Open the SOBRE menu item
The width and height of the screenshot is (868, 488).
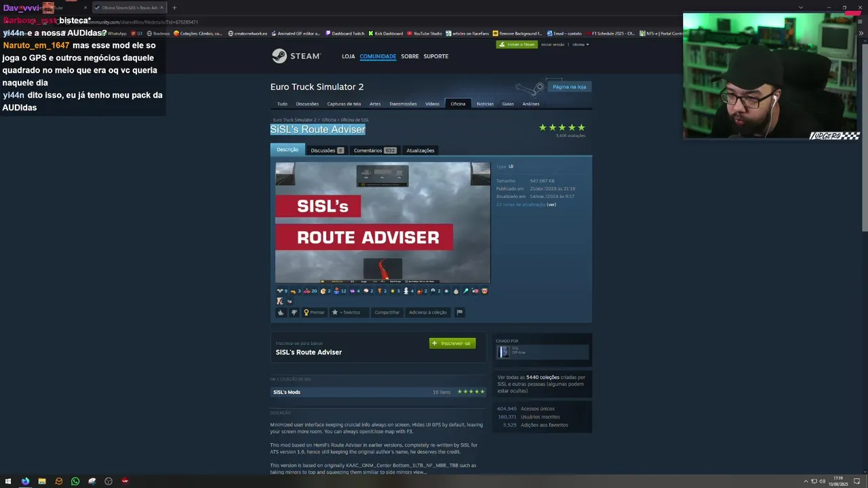tap(410, 56)
